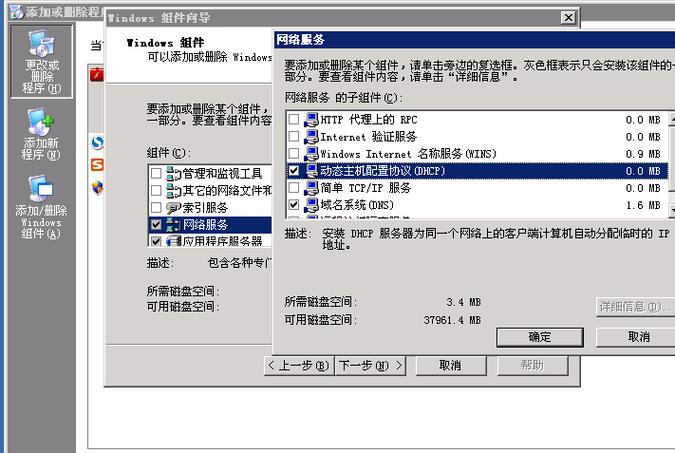Uncheck the 域名系统(DNS) checkbox

(x=294, y=205)
